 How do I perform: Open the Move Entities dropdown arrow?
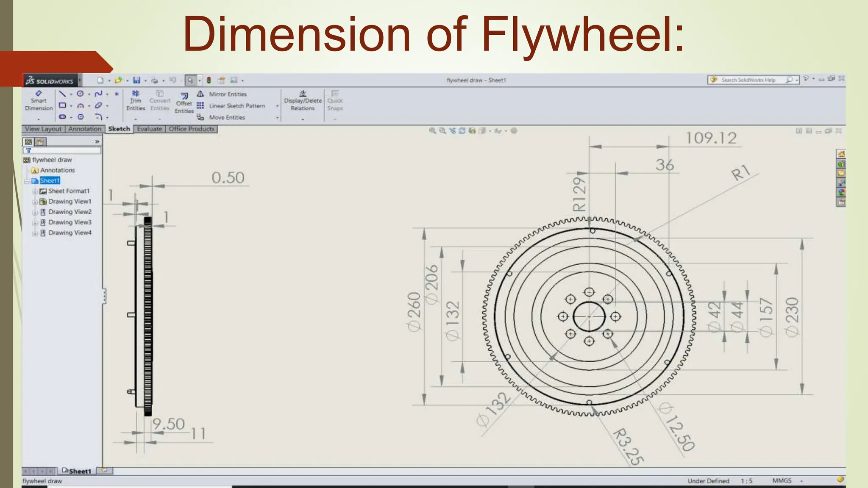277,118
